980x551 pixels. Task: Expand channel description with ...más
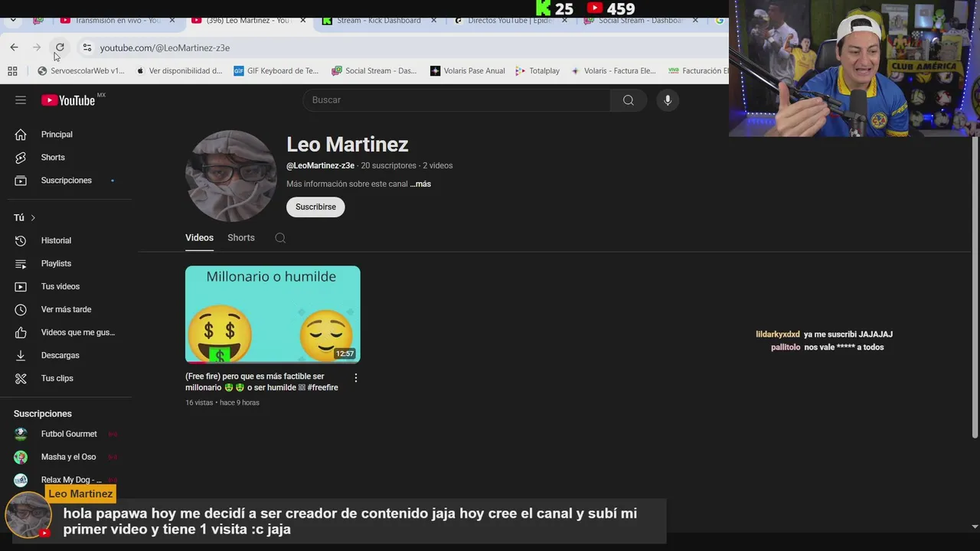[420, 184]
